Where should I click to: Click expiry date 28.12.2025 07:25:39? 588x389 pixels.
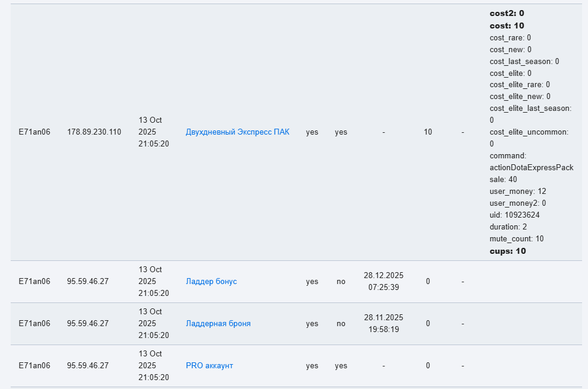click(x=383, y=282)
